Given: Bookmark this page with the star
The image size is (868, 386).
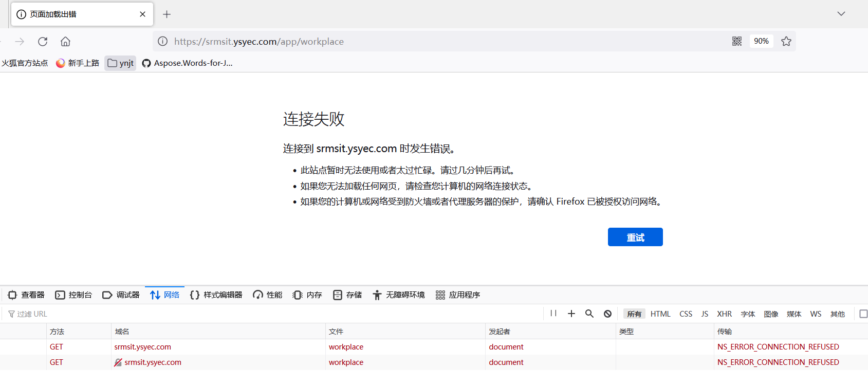Looking at the screenshot, I should (786, 41).
